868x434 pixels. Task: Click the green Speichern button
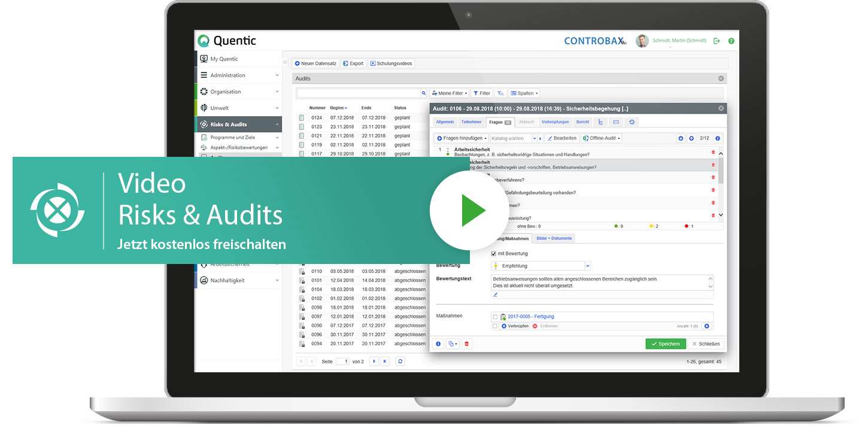click(665, 344)
